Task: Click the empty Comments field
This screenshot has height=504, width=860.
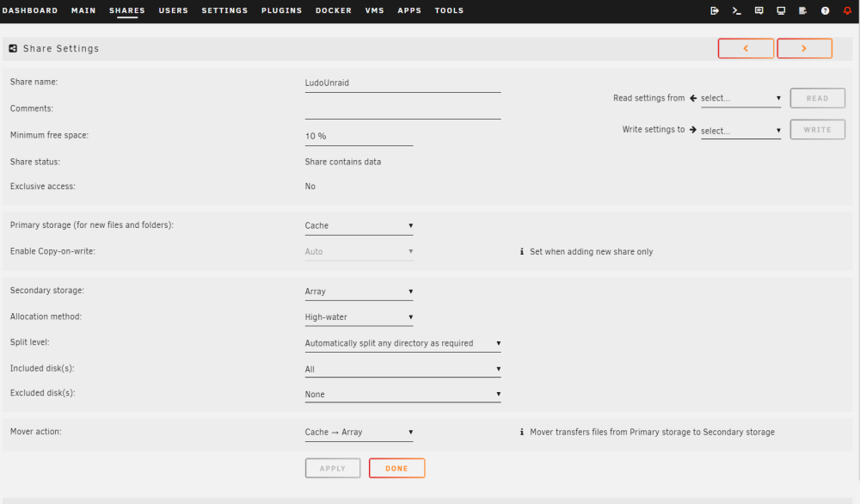Action: pos(402,110)
